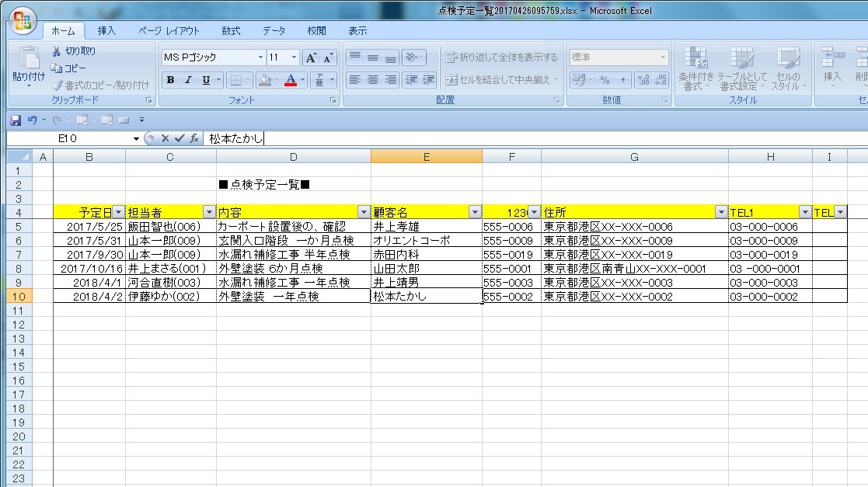Click the Cut scissors command
868x487 pixels.
coord(74,51)
